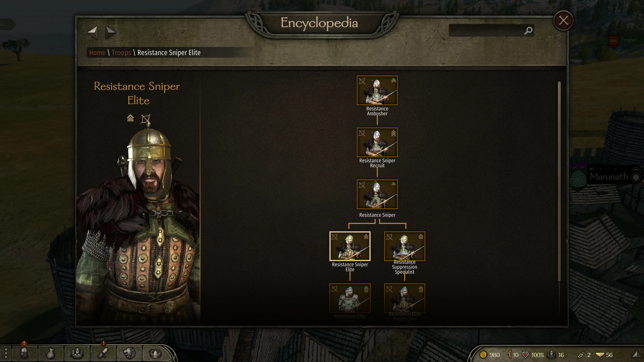
Task: Open the Home breadcrumb link
Action: tap(97, 52)
